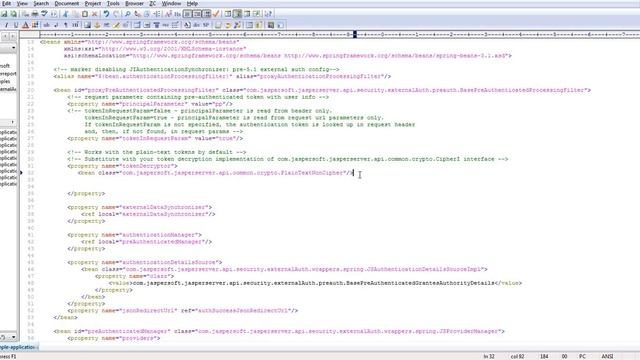The height and width of the screenshot is (360, 640).
Task: Click the Anchor icon in HTML toolbar
Action: tap(98, 25)
